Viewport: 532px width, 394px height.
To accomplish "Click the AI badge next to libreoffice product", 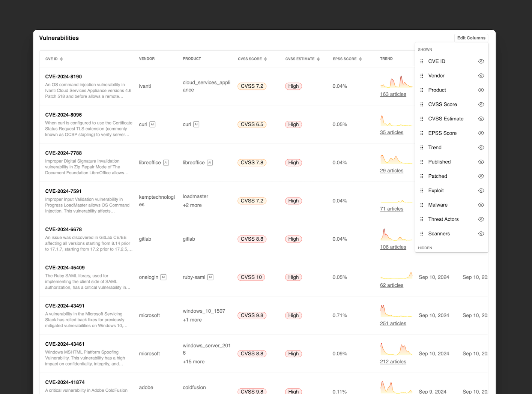I will (x=210, y=162).
